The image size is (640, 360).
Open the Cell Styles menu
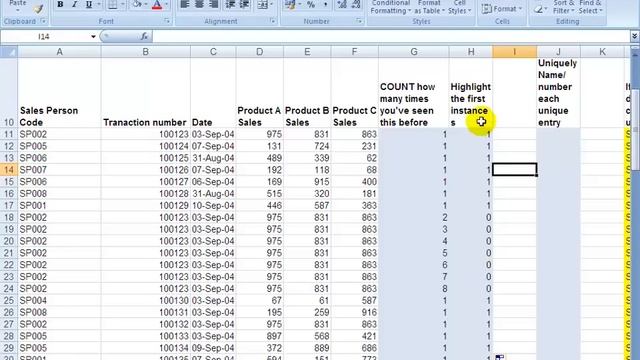pyautogui.click(x=460, y=7)
